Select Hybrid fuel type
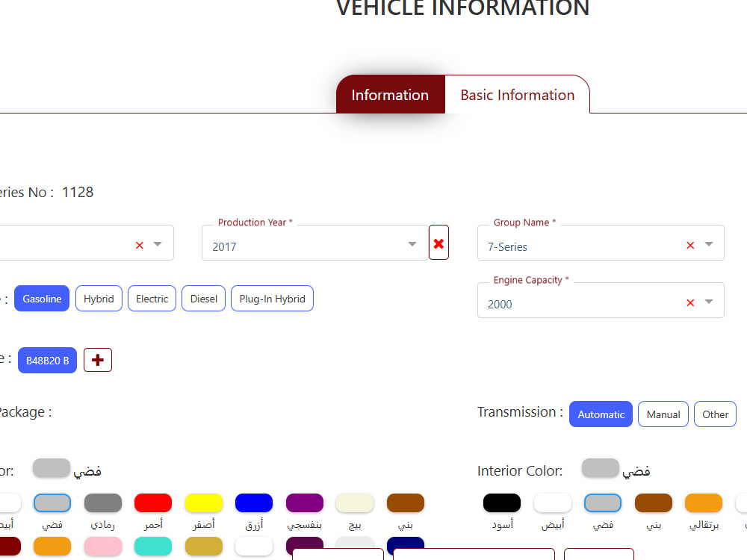 (99, 299)
